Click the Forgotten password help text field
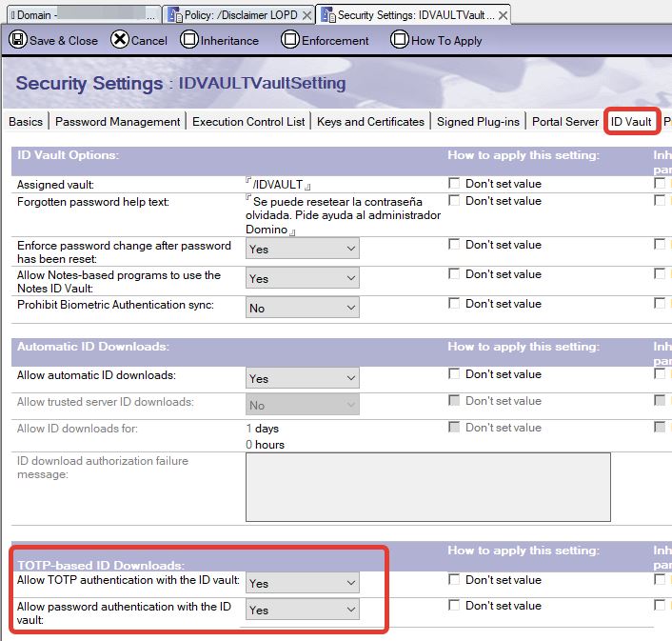Image resolution: width=672 pixels, height=641 pixels. pyautogui.click(x=343, y=215)
